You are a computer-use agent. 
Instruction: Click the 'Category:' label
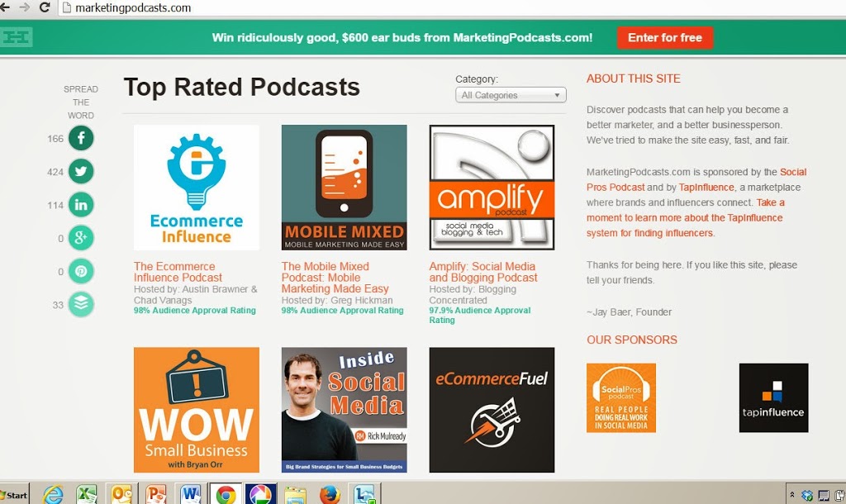point(477,78)
